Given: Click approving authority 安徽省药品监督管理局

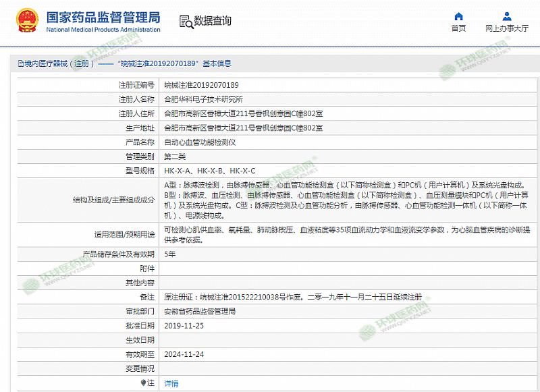Looking at the screenshot, I should point(200,312).
